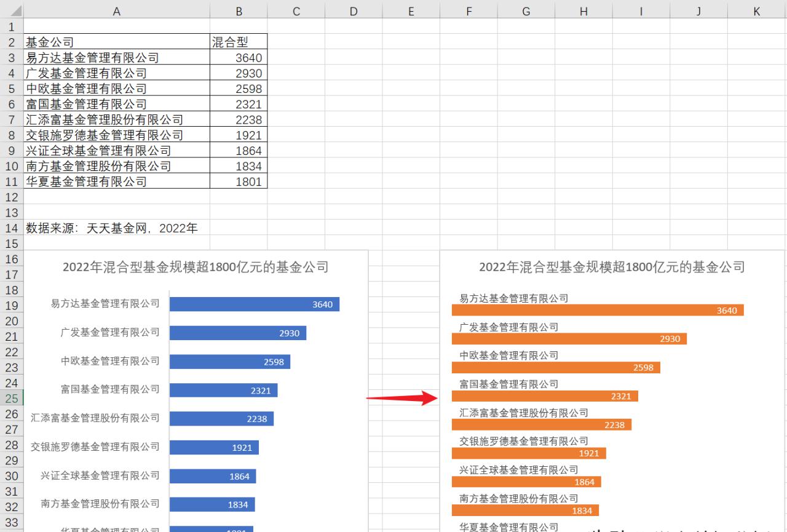This screenshot has width=787, height=532.
Task: Click orange chart label 广发基金管理有限公司
Action: (x=509, y=327)
